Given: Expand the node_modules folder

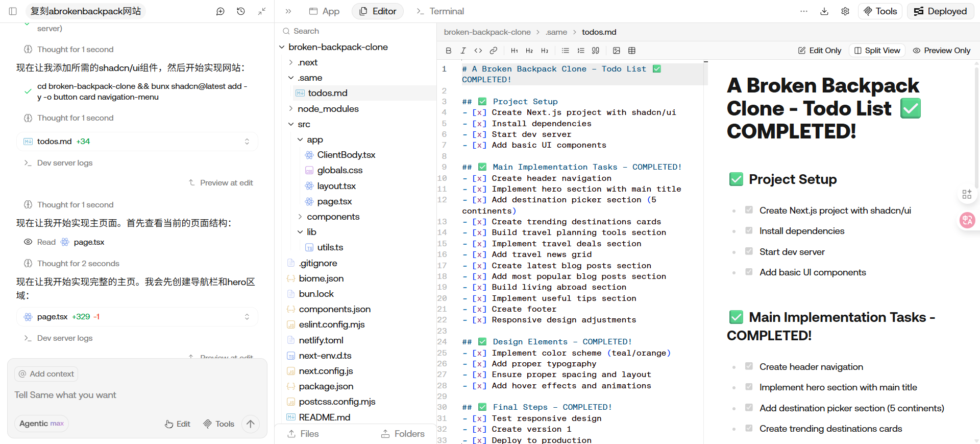Looking at the screenshot, I should click(x=328, y=109).
